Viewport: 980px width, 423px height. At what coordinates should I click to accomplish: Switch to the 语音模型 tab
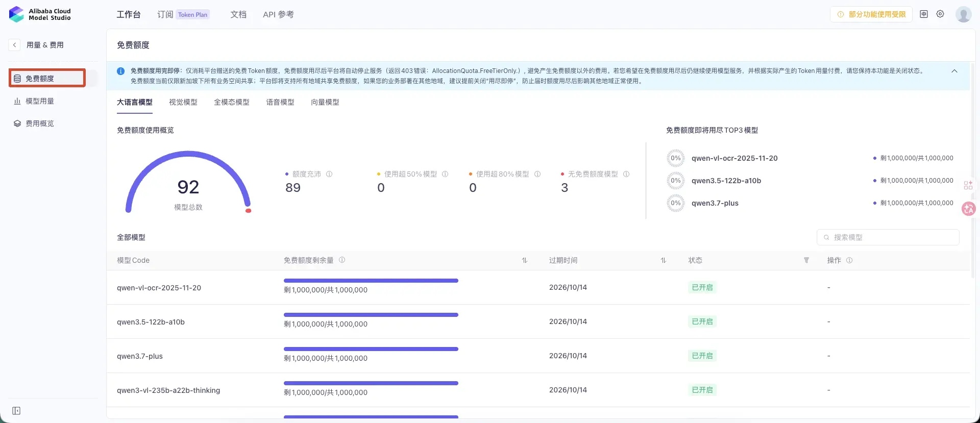point(280,102)
